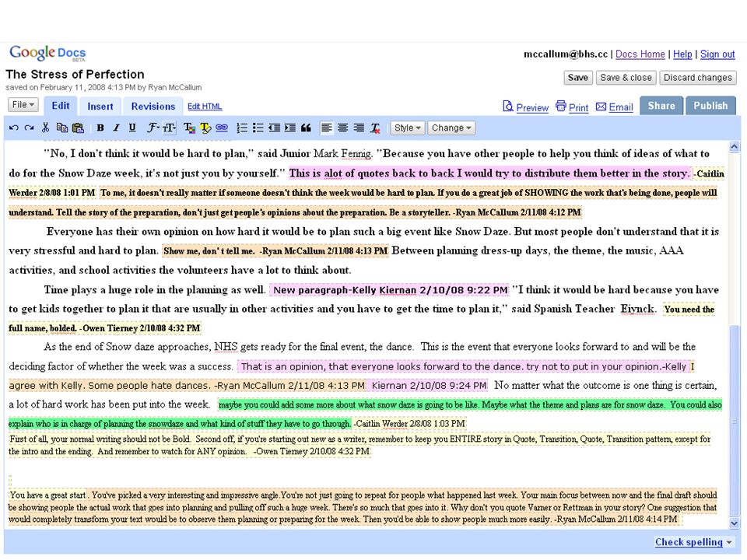The width and height of the screenshot is (747, 560).
Task: Increase the paragraph indent
Action: [290, 128]
